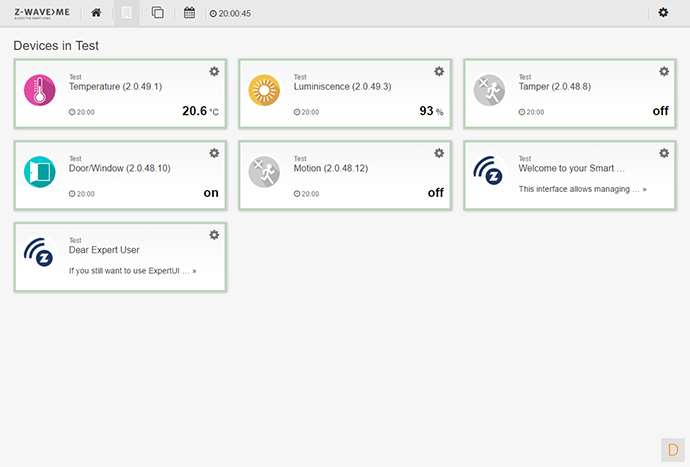Click the Door/Window on status value
The image size is (690, 467).
pyautogui.click(x=210, y=193)
